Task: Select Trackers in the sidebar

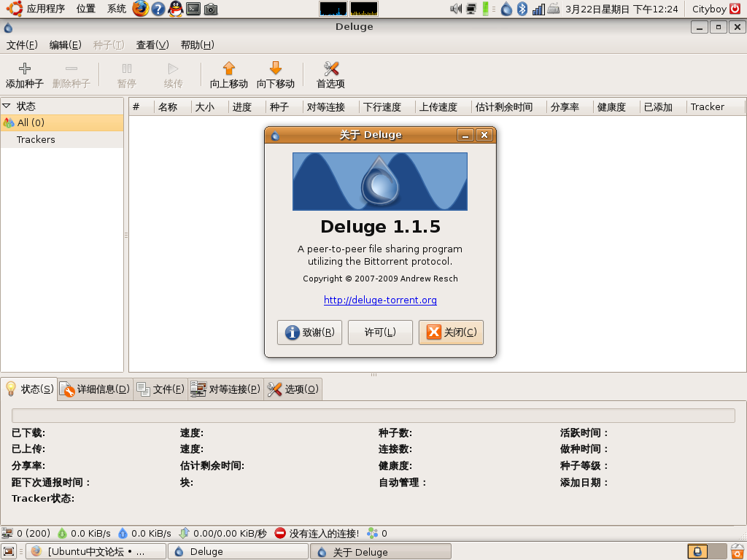Action: pos(62,139)
